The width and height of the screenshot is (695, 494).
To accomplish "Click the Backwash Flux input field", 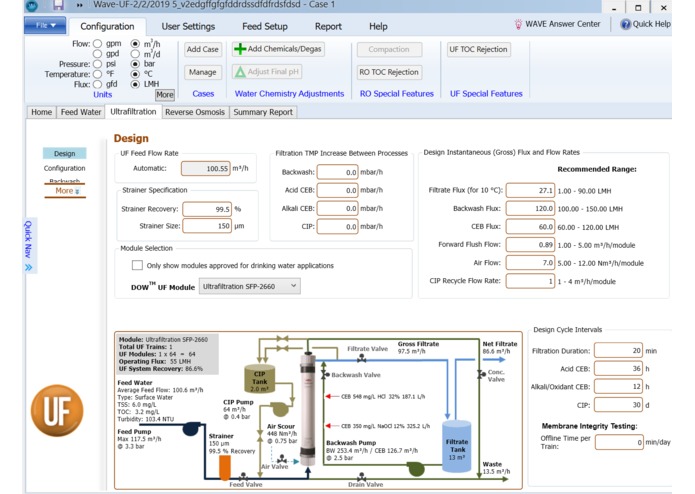I will [x=530, y=208].
